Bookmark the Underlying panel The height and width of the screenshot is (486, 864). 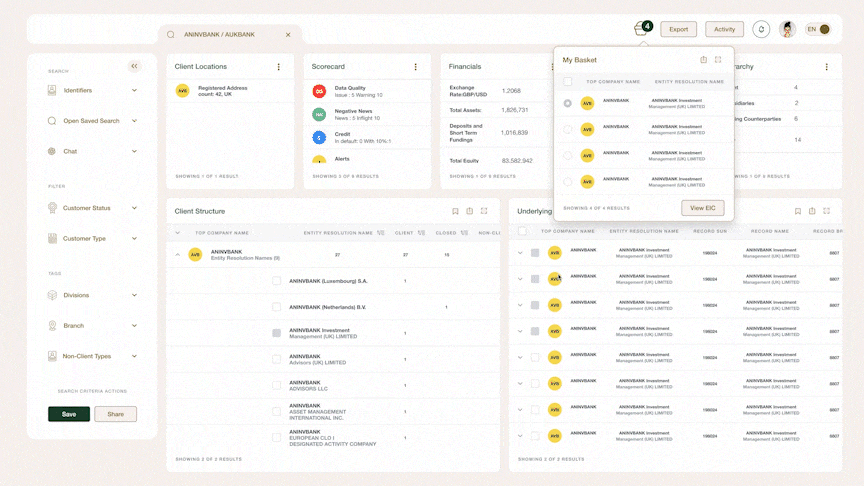798,211
